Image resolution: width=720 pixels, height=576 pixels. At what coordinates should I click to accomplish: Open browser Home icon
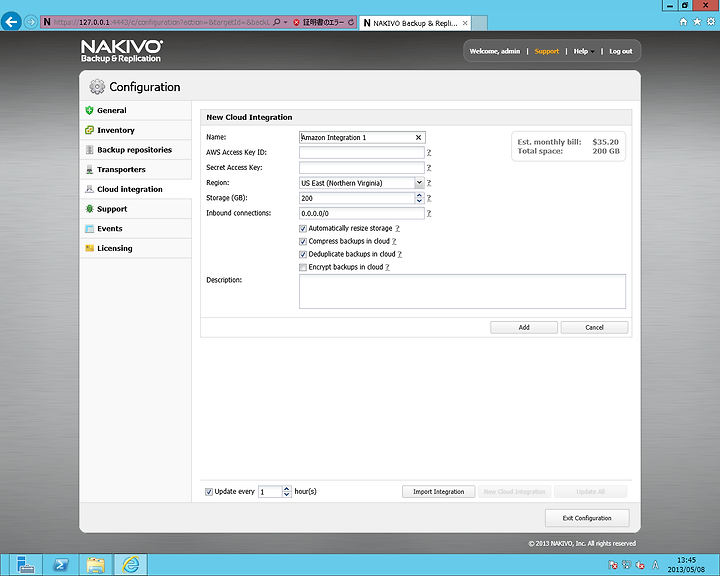coord(683,22)
